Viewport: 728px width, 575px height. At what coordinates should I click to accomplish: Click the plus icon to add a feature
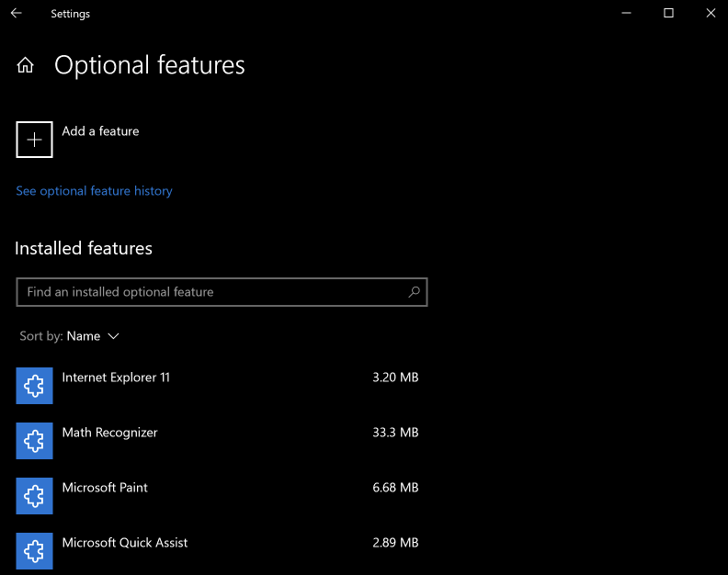pos(34,140)
